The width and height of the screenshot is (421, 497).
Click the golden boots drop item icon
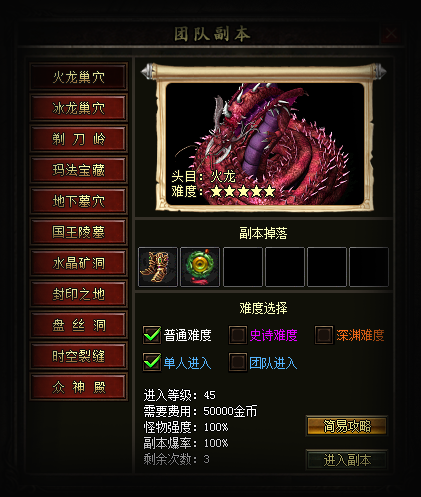coord(158,267)
